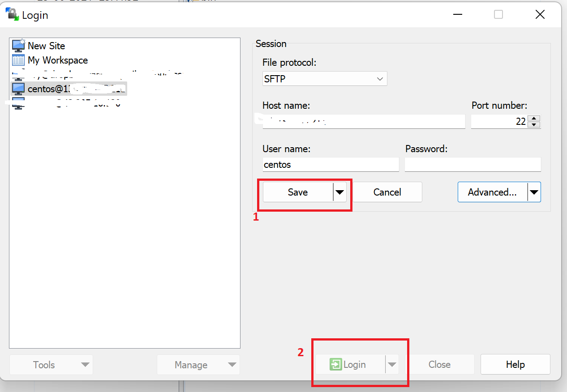Cancel the session edits

387,192
